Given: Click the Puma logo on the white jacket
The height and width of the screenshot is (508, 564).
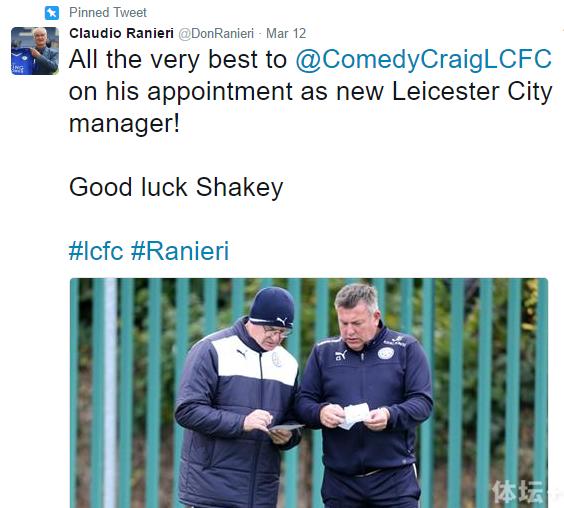Looking at the screenshot, I should 242,353.
